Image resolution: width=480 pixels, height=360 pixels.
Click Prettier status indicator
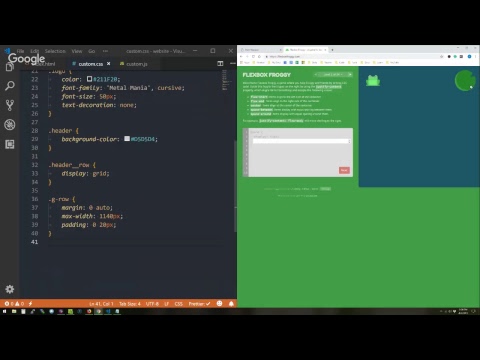(199, 304)
